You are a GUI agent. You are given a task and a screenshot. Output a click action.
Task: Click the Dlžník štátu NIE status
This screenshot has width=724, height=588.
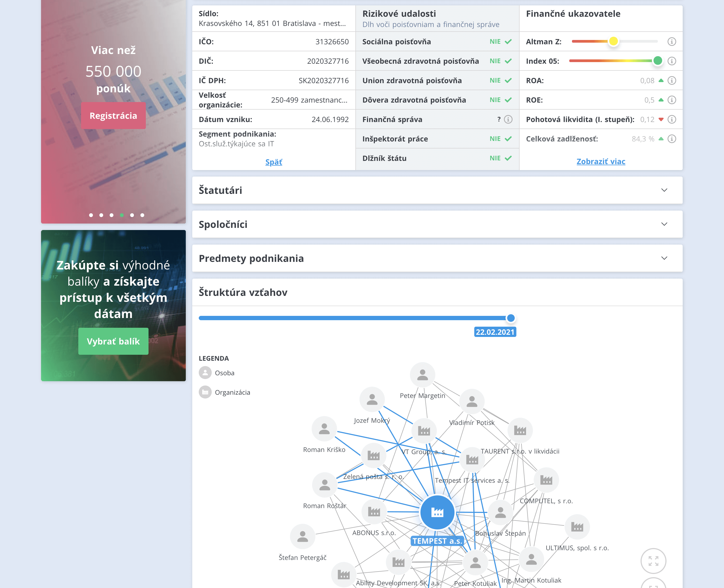point(500,158)
